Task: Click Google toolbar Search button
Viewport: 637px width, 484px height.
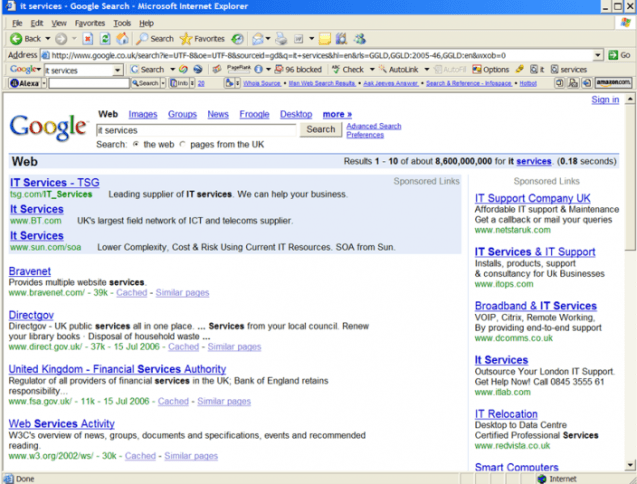Action: 147,69
